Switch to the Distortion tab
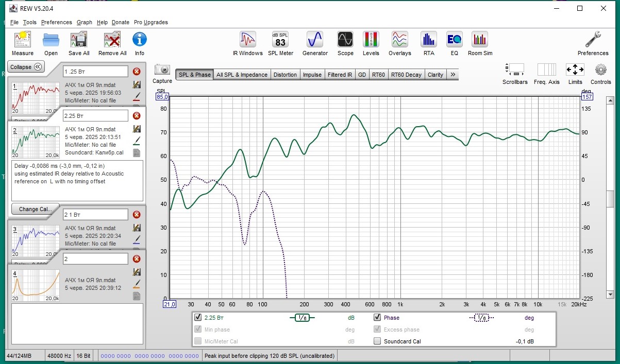 coord(285,75)
